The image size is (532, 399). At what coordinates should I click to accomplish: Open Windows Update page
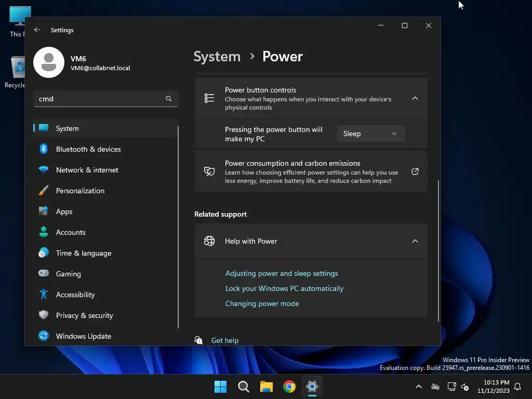click(x=105, y=336)
